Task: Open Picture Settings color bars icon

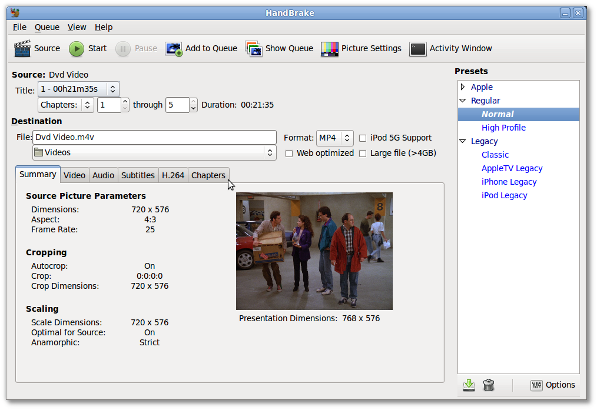Action: [x=330, y=49]
